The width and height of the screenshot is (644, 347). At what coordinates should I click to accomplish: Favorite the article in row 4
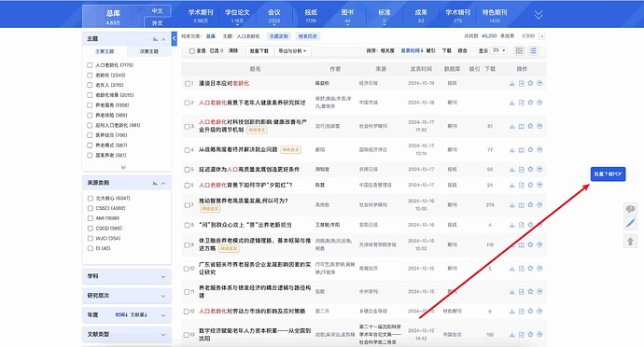click(x=530, y=150)
